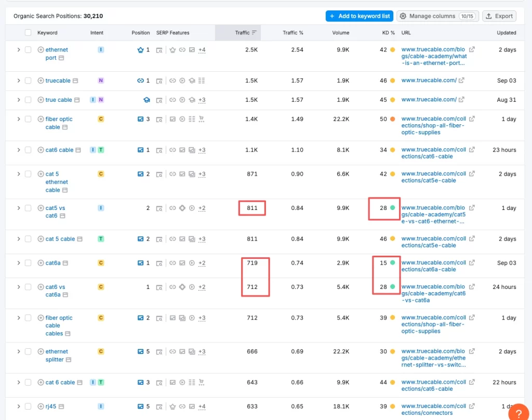The image size is (532, 420).
Task: Click plus icon next to 'rj45'
Action: point(41,406)
